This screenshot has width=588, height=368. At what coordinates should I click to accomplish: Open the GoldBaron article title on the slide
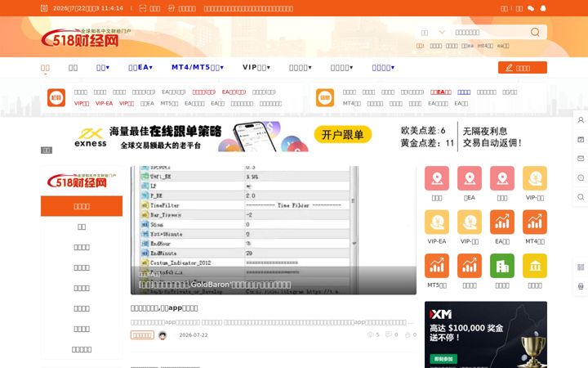(x=215, y=285)
